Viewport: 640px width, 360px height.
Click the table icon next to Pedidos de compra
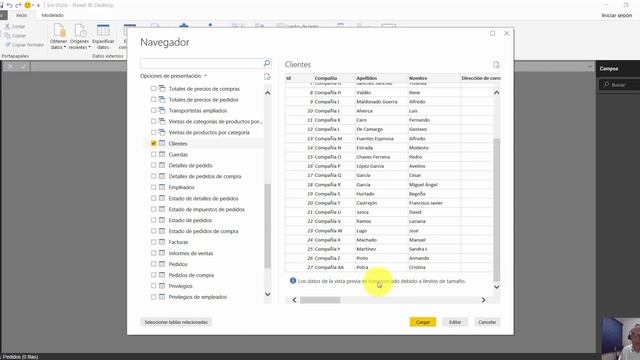(x=162, y=275)
